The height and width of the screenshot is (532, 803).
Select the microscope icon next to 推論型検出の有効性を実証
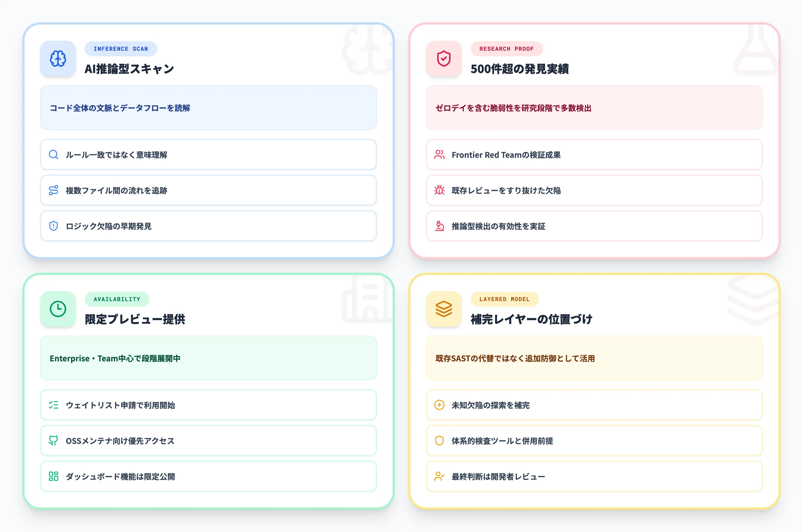439,226
